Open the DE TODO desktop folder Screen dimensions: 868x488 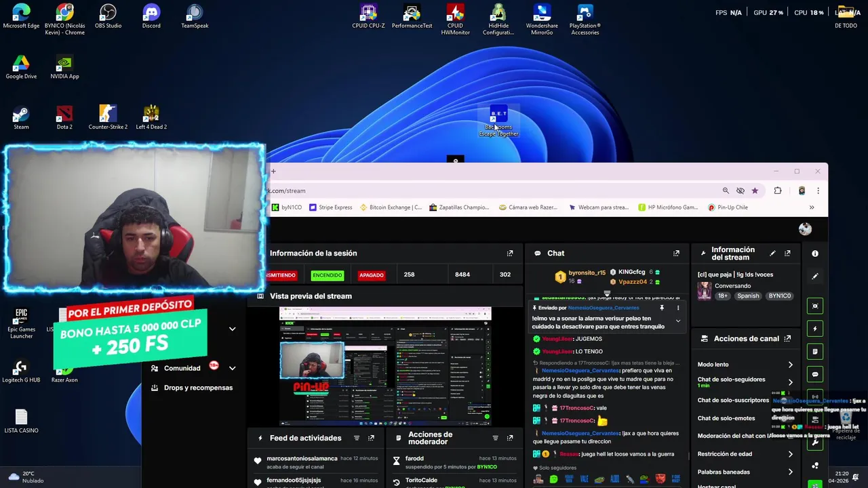click(846, 17)
